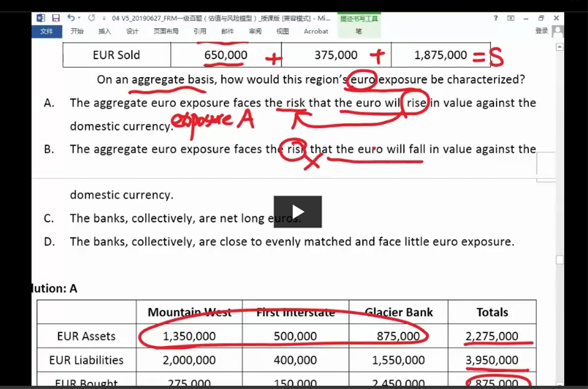Close the Word window
The width and height of the screenshot is (588, 389).
556,18
